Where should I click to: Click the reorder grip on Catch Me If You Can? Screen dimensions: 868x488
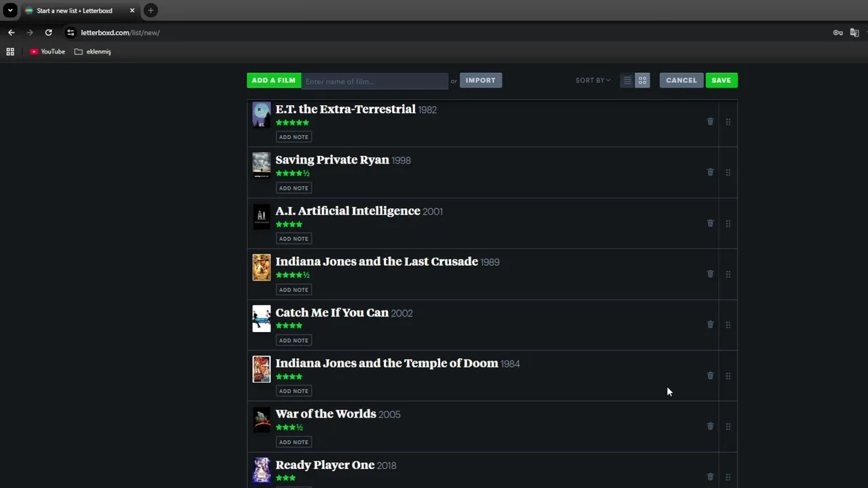728,325
